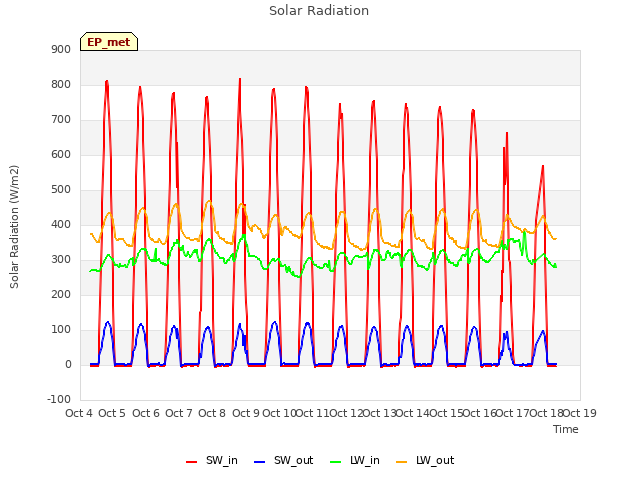Click the -100 y-axis tick label
Screen dimensions: 640x480
tap(59, 399)
